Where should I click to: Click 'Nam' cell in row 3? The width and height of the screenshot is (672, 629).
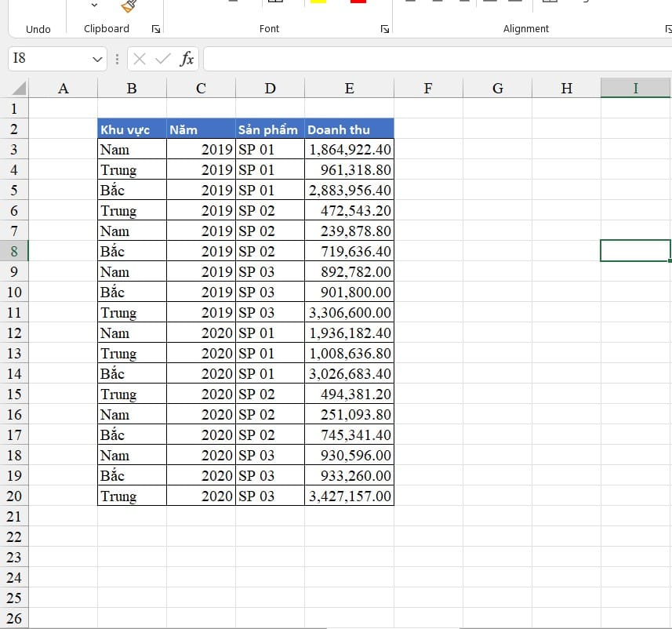(x=132, y=149)
